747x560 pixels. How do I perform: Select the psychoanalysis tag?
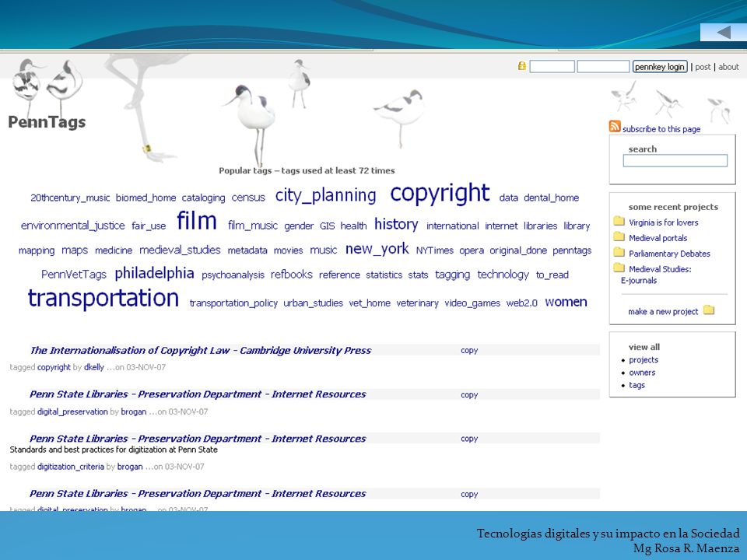[x=233, y=275]
